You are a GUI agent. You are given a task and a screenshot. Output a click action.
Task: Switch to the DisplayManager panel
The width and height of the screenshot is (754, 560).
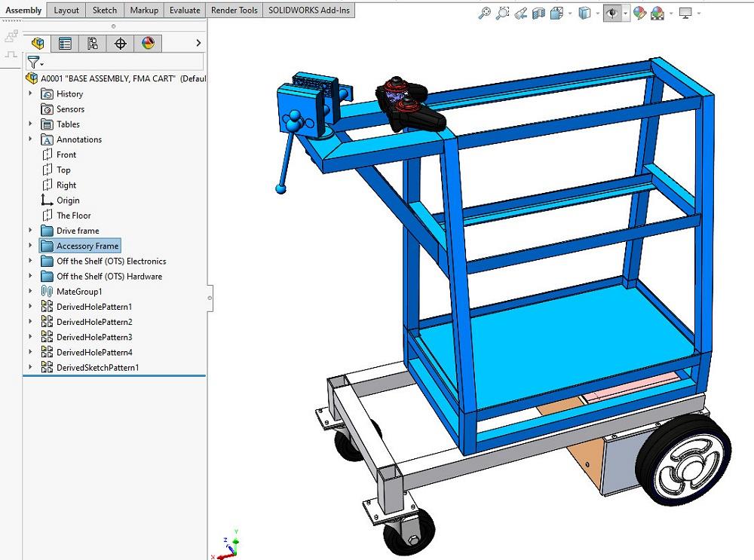[147, 43]
